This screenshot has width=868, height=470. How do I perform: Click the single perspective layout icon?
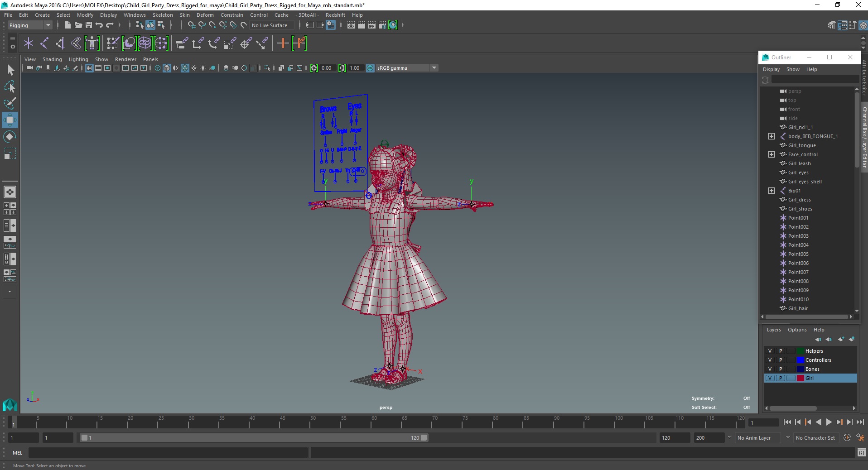(x=10, y=192)
